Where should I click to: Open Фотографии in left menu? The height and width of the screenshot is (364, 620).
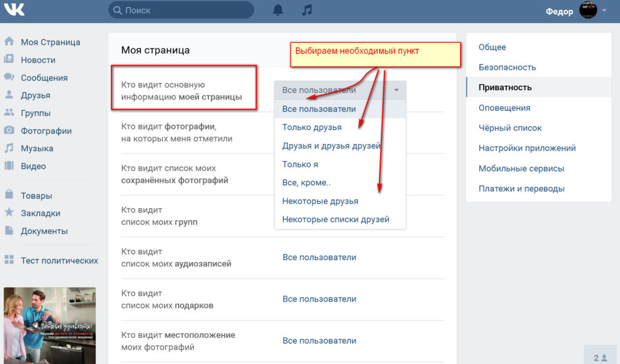(x=46, y=131)
